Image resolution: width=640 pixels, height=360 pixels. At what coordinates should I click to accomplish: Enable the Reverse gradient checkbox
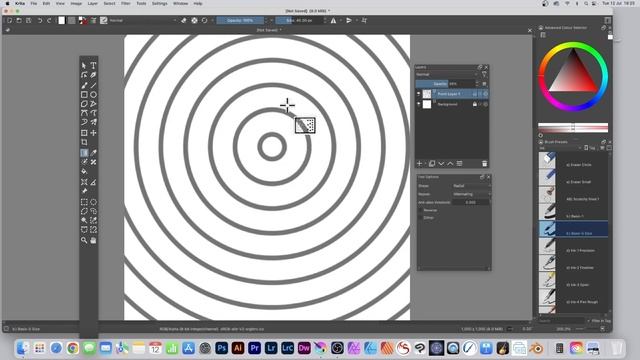420,210
